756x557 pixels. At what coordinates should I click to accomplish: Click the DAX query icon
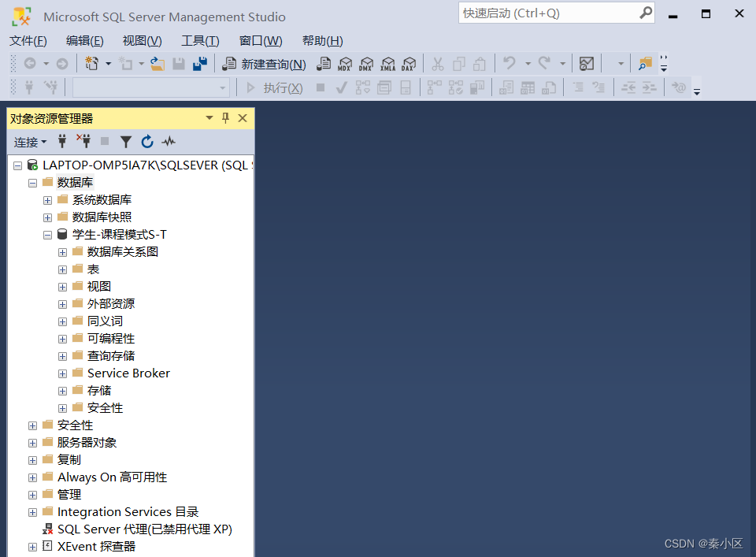(409, 64)
